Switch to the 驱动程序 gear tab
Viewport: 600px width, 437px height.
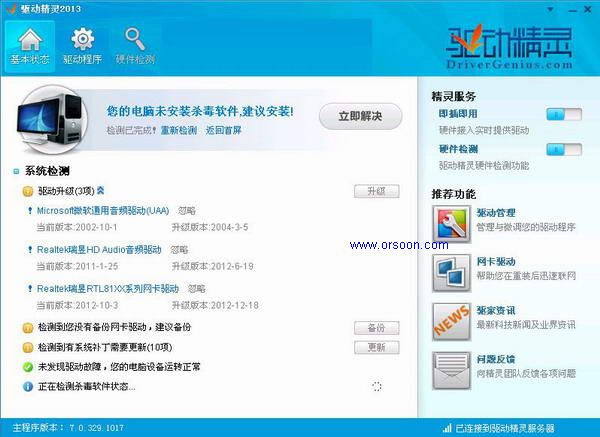(82, 47)
